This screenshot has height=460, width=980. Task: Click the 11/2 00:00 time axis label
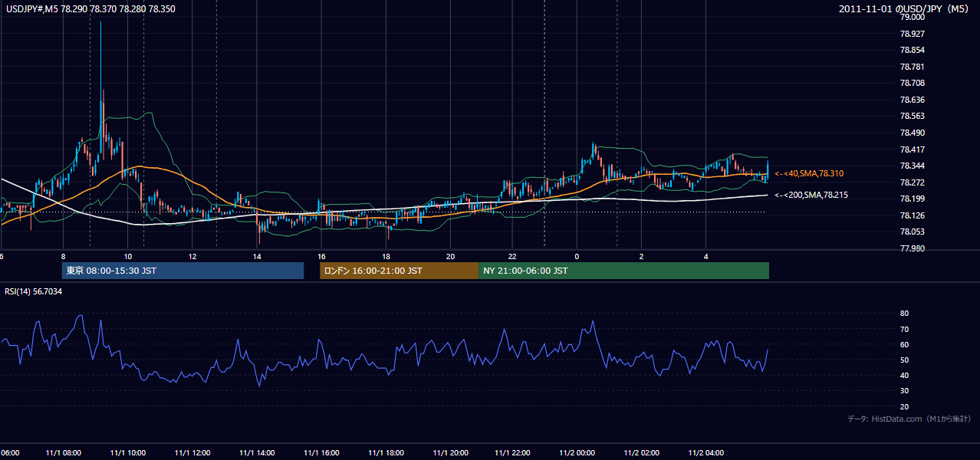coord(577,453)
